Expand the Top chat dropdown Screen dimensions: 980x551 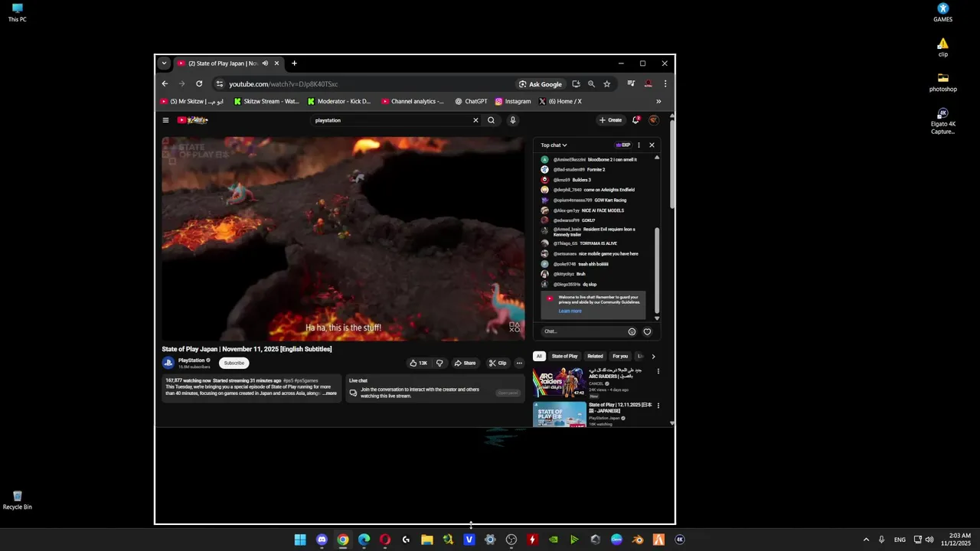coord(554,145)
